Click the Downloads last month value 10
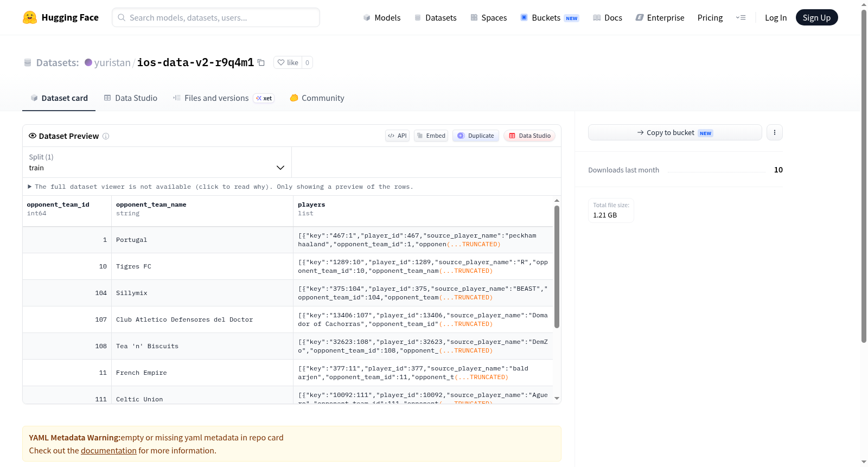 (x=778, y=170)
